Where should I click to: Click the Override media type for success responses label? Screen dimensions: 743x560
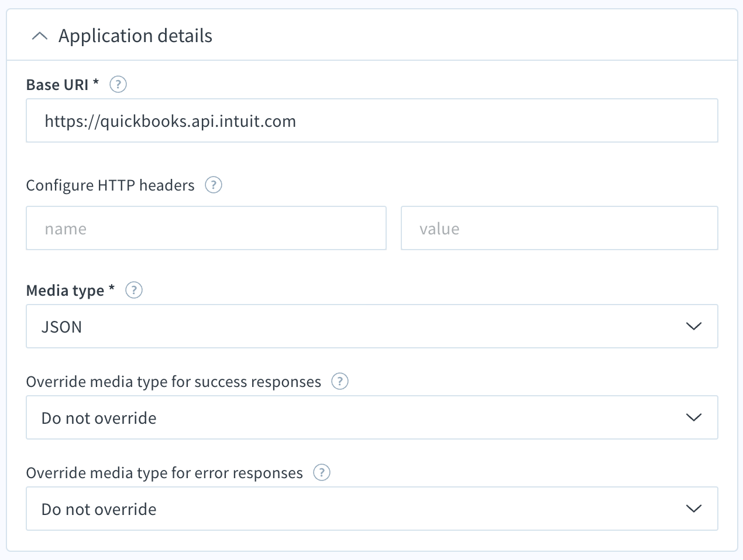(x=174, y=382)
